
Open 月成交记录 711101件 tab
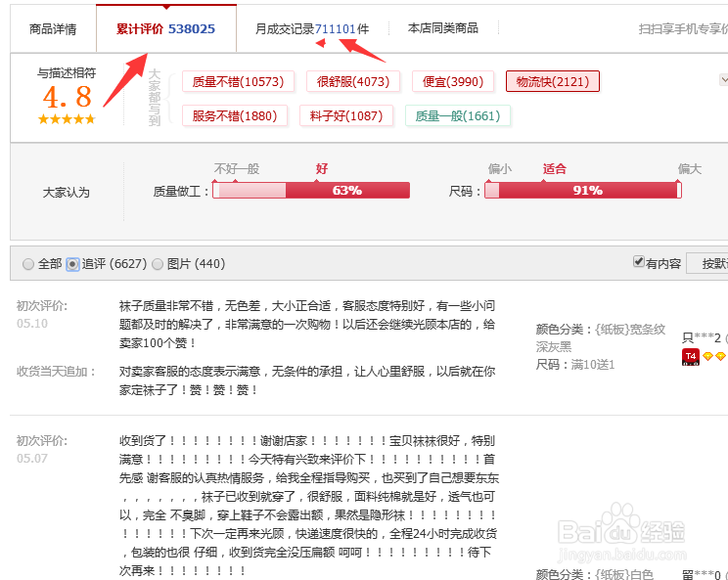(312, 28)
